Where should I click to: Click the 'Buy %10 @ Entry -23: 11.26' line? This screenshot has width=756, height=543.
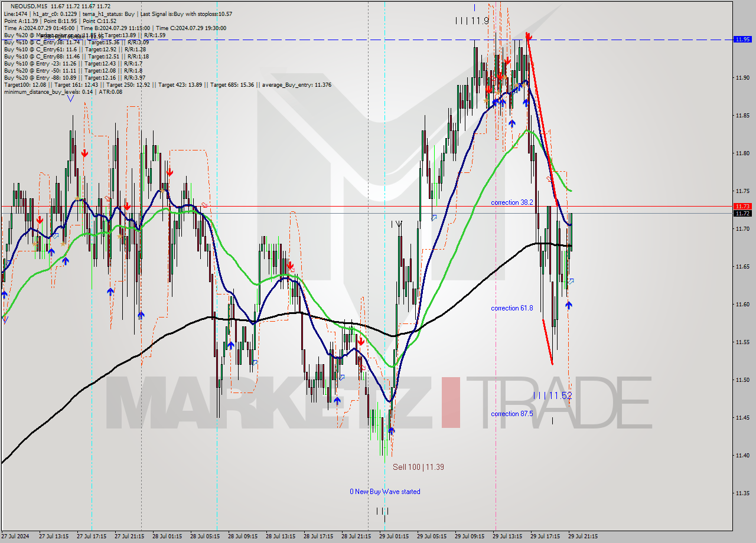click(73, 63)
